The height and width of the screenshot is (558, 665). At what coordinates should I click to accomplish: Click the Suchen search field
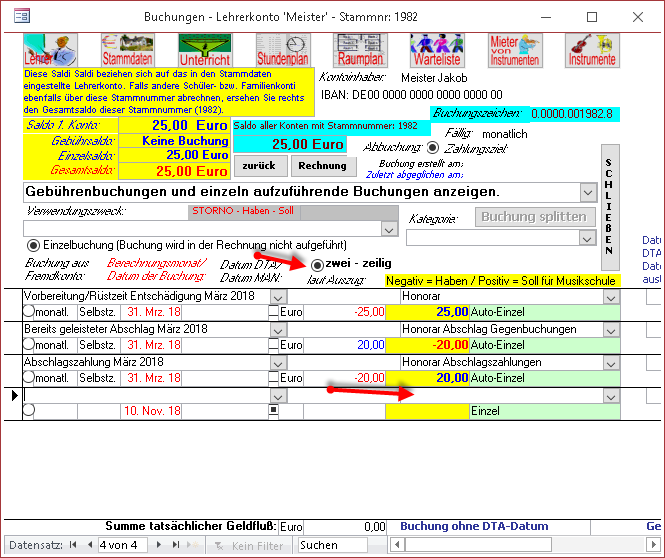[x=346, y=546]
